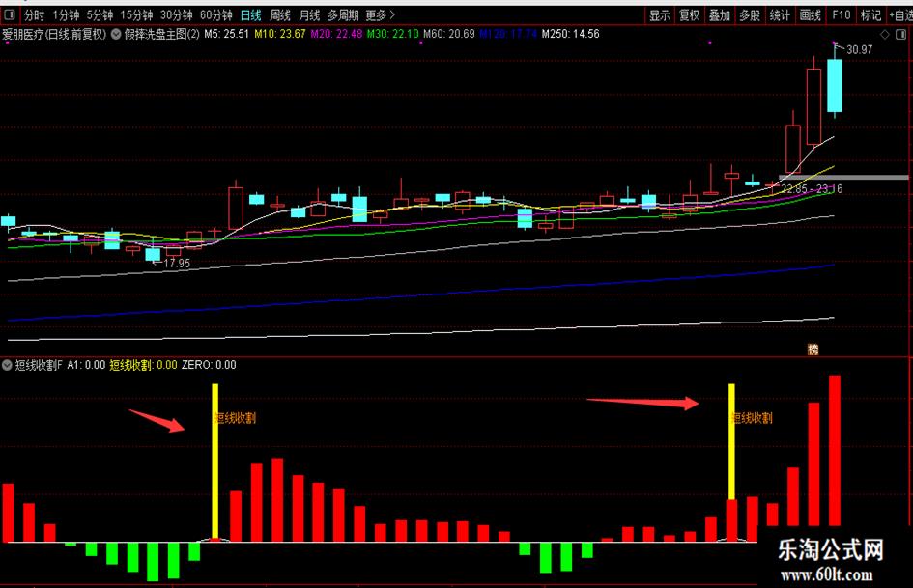Click the M60: 20.69 moving average label
This screenshot has height=588, width=913.
pos(449,35)
